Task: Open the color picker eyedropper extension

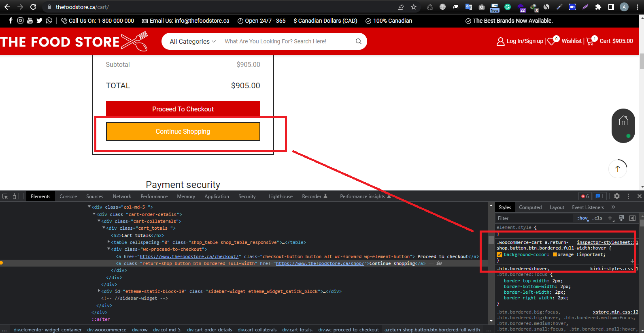Action: (x=559, y=7)
